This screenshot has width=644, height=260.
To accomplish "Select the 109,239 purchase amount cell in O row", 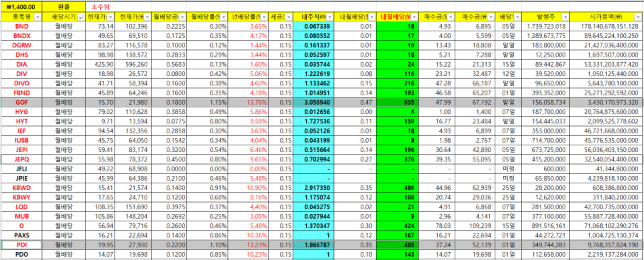I will [475, 225].
